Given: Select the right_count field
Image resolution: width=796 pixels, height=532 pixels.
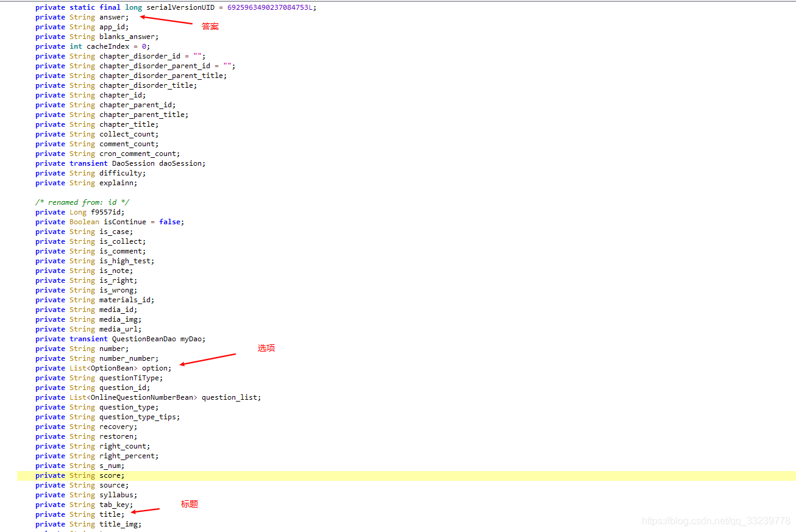Looking at the screenshot, I should [93, 446].
